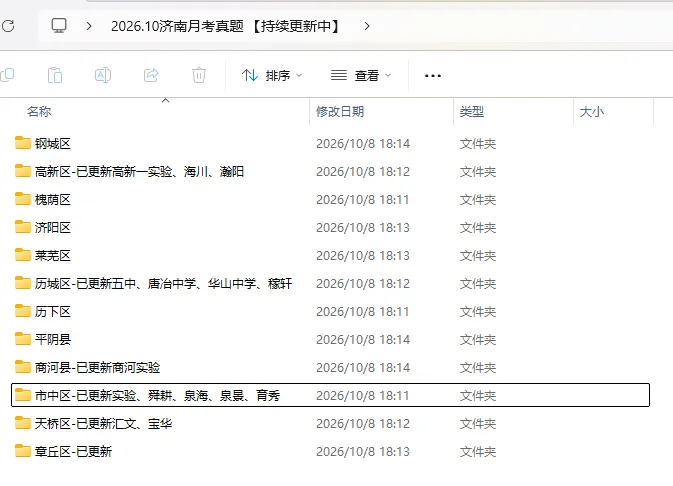Click the modified date of 历城区 folder row

coord(363,284)
